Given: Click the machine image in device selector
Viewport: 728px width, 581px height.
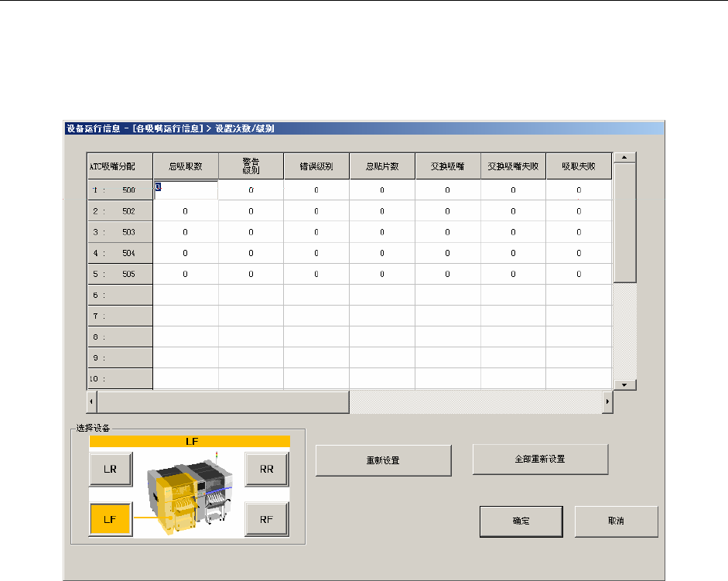Looking at the screenshot, I should (190, 492).
